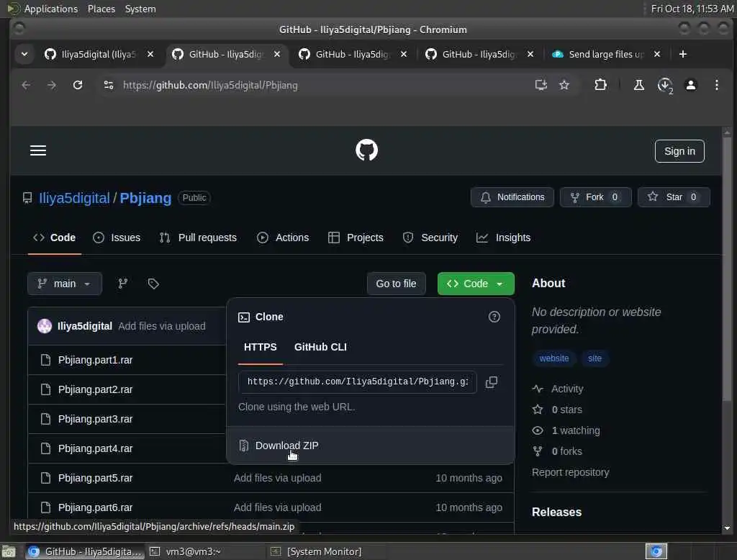This screenshot has height=560, width=737.
Task: Open the Applications menu in top panel
Action: click(x=51, y=9)
